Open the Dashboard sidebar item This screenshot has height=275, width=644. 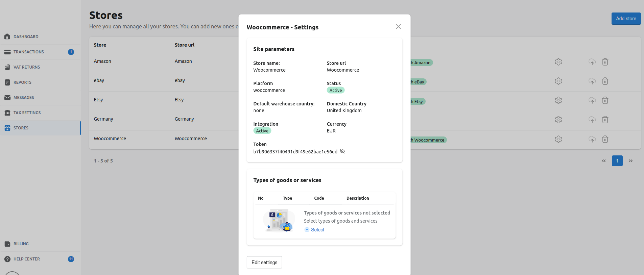[40, 36]
